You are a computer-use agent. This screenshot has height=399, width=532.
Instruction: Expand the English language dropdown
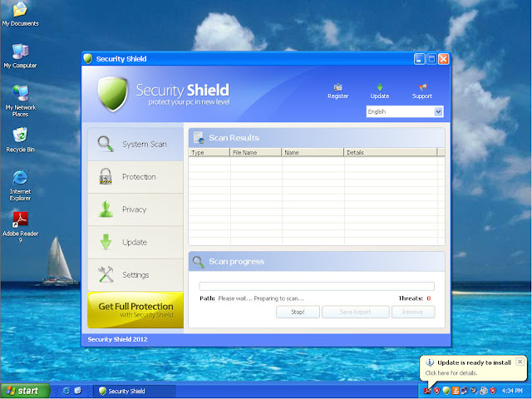(x=438, y=111)
